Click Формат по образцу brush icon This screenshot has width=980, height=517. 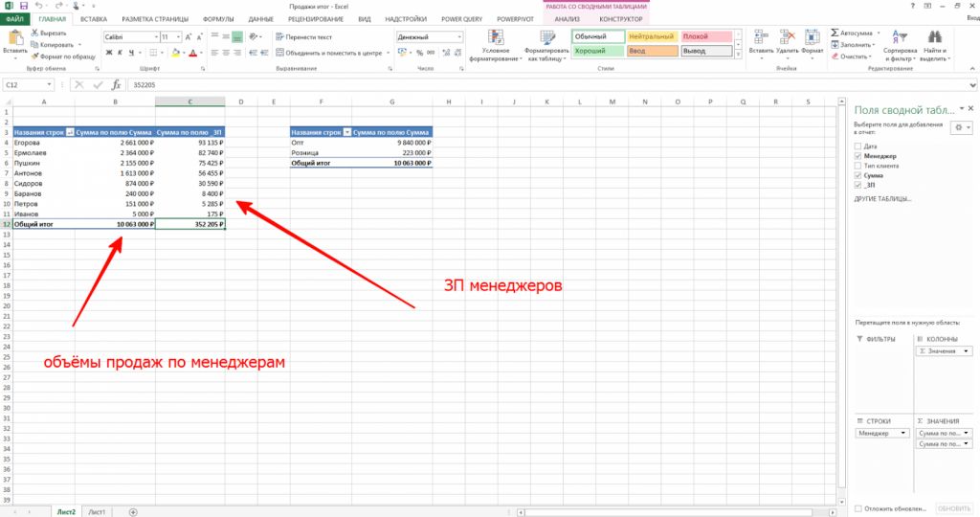(35, 56)
